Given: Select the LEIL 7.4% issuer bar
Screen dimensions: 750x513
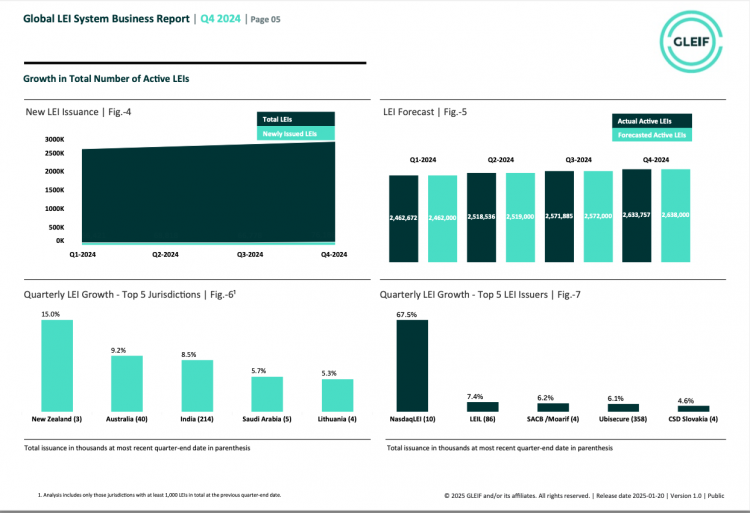Looking at the screenshot, I should (x=482, y=406).
